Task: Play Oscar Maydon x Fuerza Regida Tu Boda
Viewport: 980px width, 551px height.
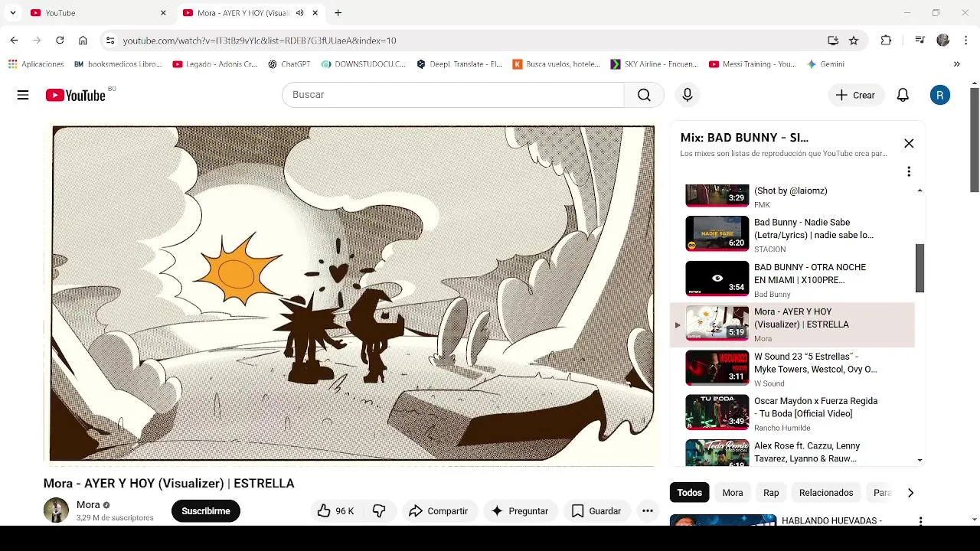Action: pyautogui.click(x=792, y=413)
